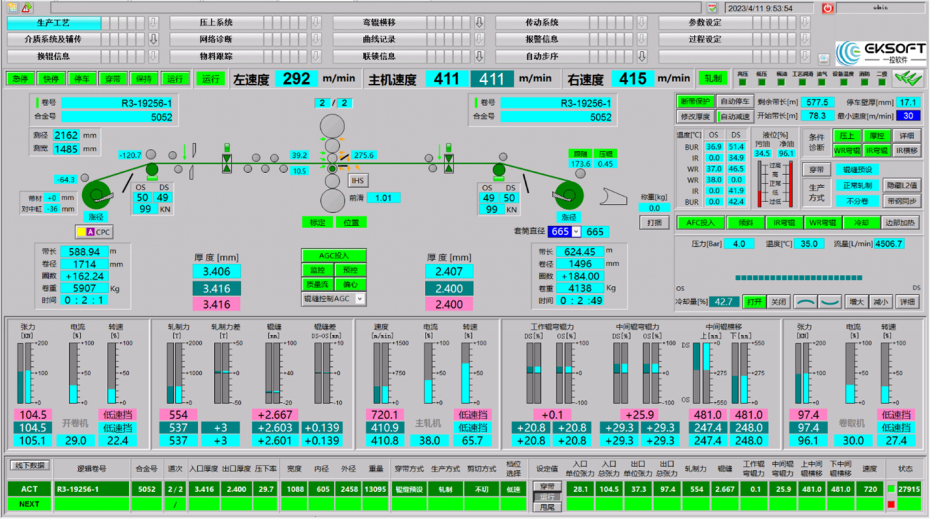Toggle the AFC投入 button
931x519 pixels.
701,223
